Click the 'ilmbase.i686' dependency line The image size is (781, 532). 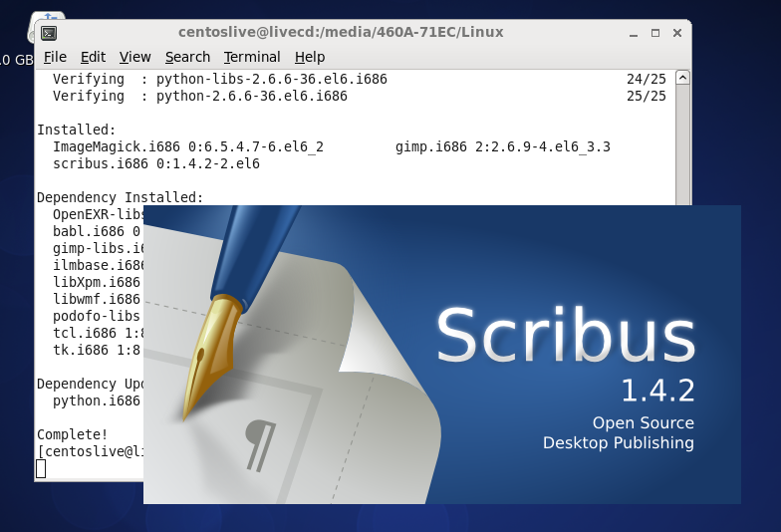98,265
